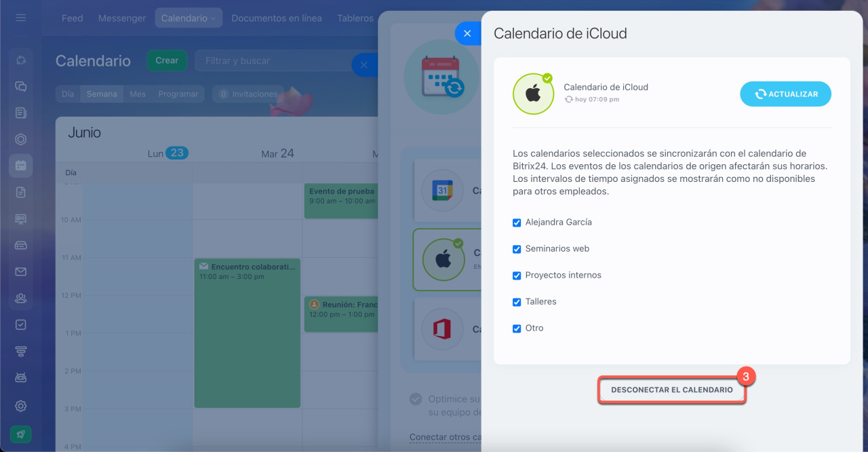The image size is (868, 452).
Task: Click the chat bubbles icon in the sidebar
Action: pyautogui.click(x=20, y=86)
